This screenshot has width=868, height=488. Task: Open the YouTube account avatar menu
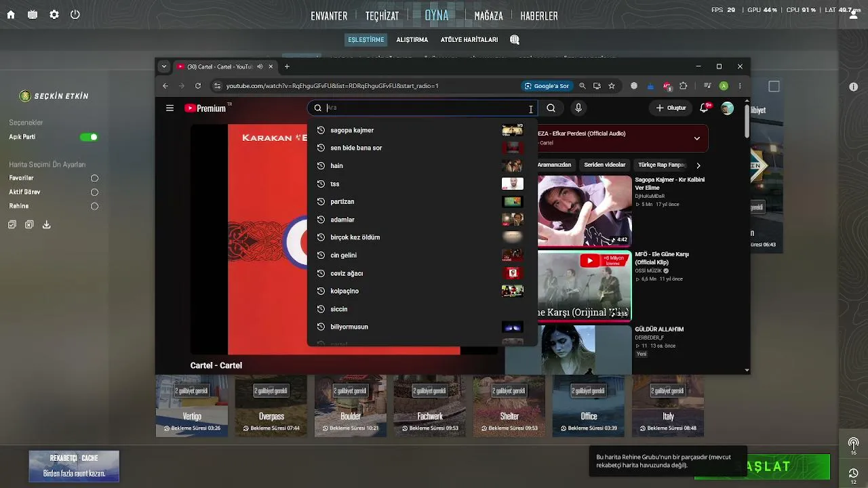[x=727, y=108]
